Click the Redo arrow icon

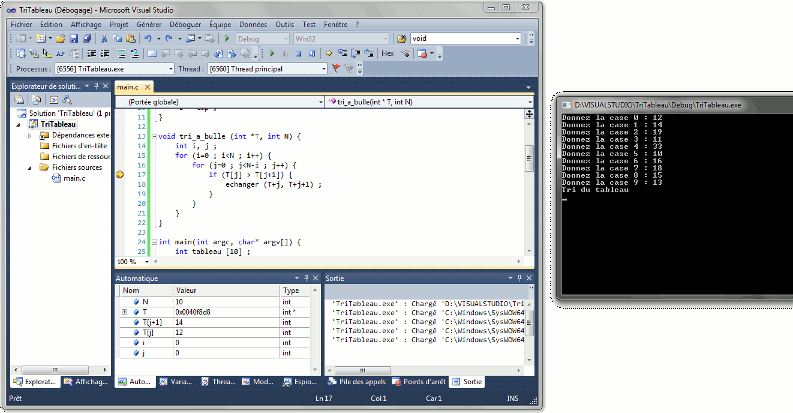pyautogui.click(x=168, y=38)
